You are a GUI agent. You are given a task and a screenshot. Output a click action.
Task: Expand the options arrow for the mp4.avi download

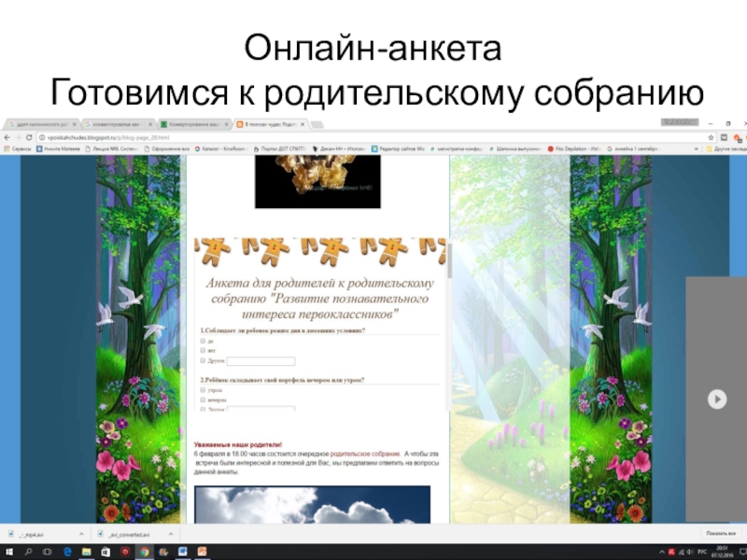pyautogui.click(x=81, y=534)
